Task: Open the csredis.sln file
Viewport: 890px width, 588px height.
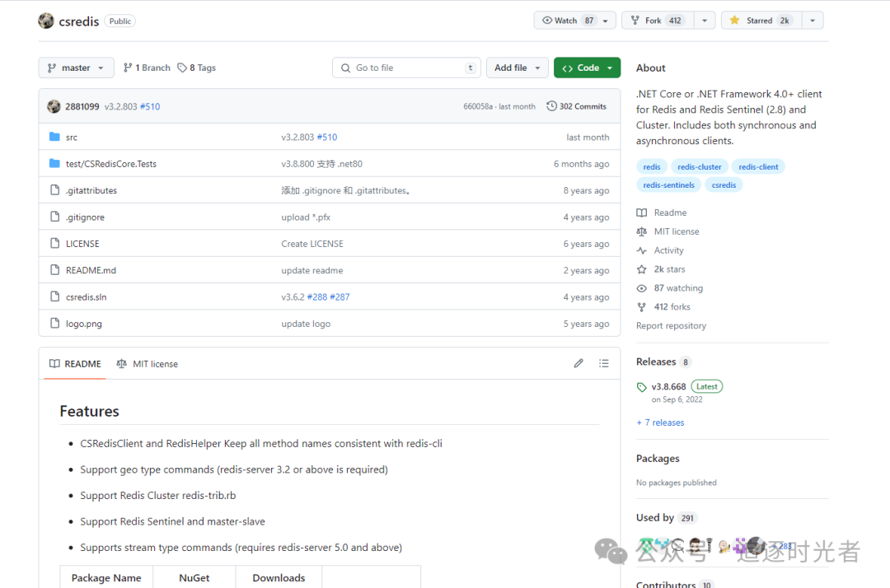Action: tap(87, 297)
